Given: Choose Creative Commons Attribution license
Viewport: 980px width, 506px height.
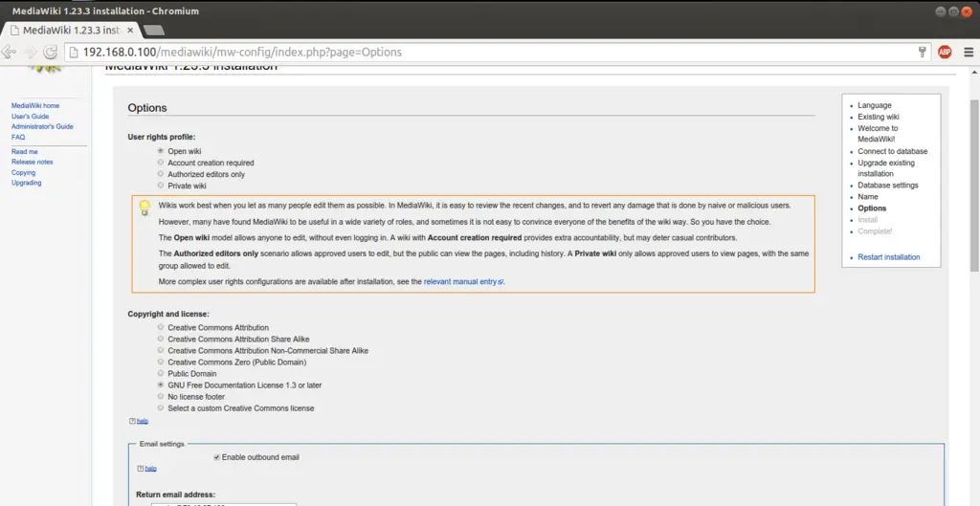Looking at the screenshot, I should tap(161, 327).
